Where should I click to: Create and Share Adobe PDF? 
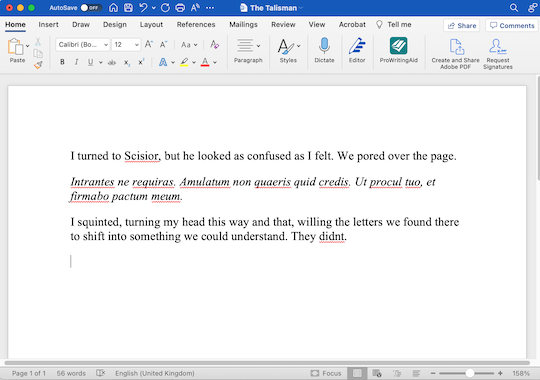456,54
